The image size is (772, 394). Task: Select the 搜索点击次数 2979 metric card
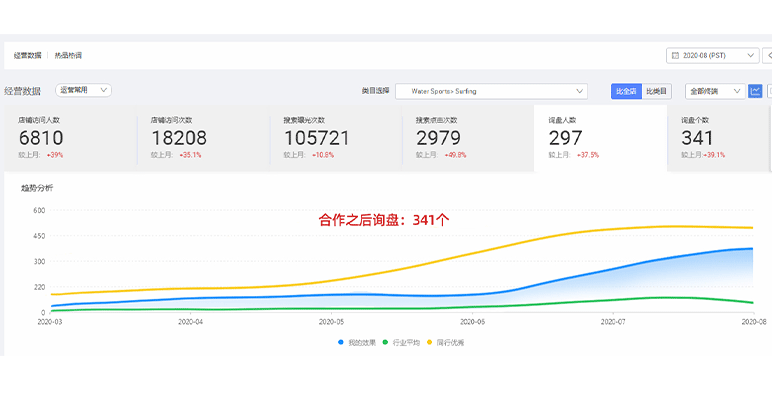468,138
